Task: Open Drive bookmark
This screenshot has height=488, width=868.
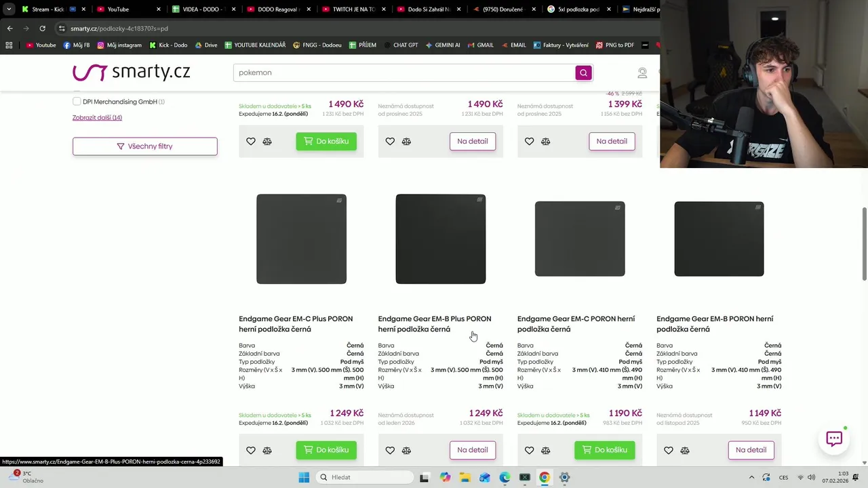Action: click(x=206, y=45)
